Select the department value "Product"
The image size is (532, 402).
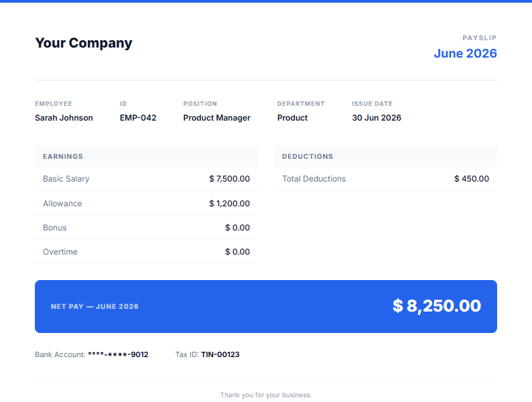pyautogui.click(x=292, y=118)
